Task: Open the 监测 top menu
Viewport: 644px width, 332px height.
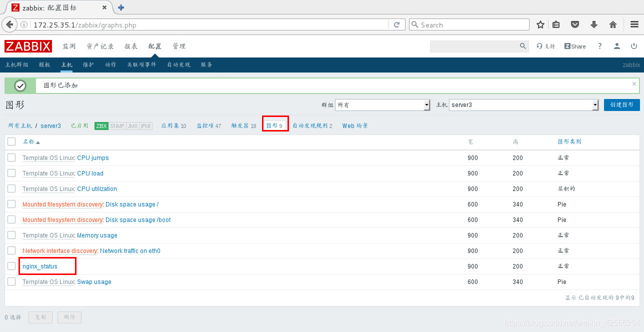Action: click(x=69, y=46)
